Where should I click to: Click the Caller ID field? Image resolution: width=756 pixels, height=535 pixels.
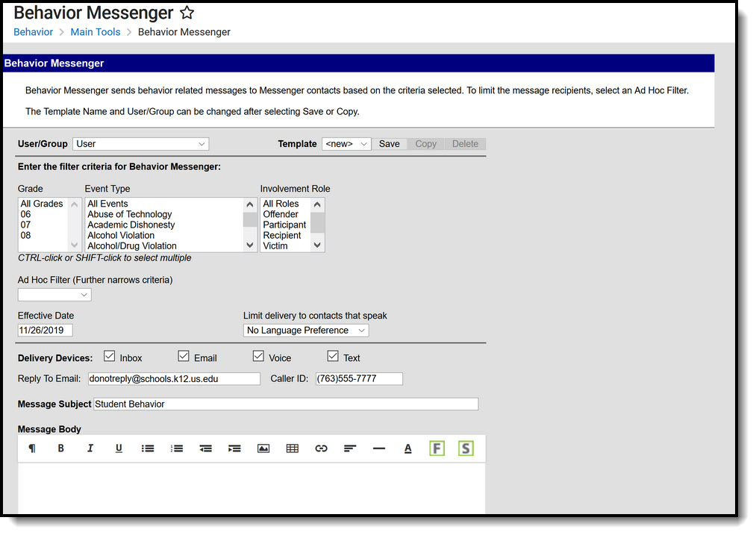tap(359, 379)
